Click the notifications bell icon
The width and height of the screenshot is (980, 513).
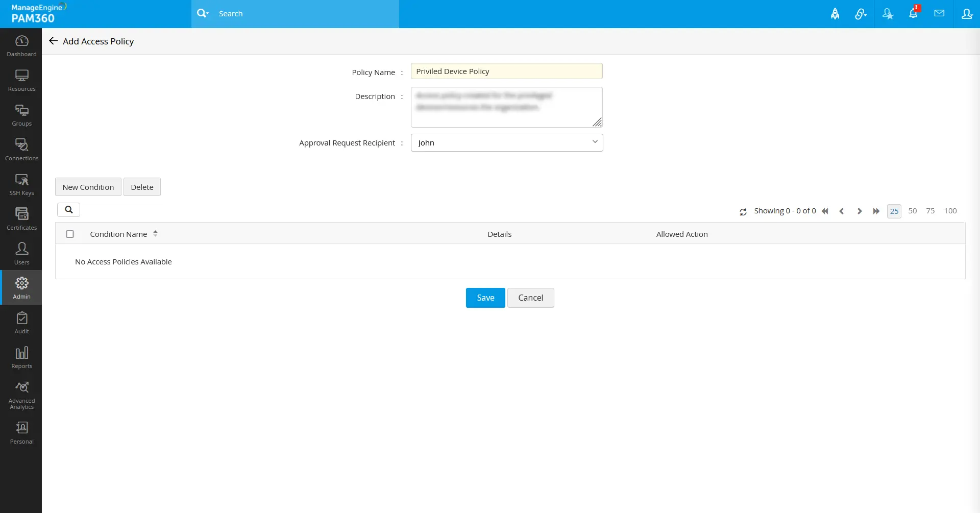(x=913, y=14)
